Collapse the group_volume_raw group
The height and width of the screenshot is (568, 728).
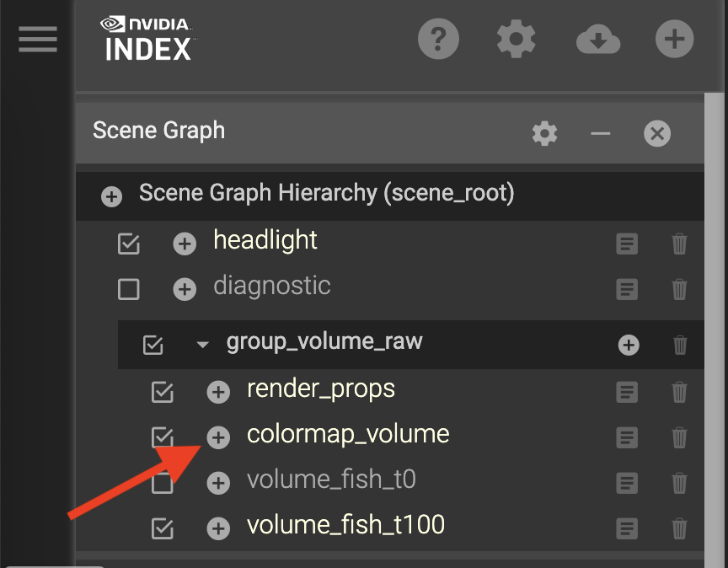pyautogui.click(x=202, y=344)
